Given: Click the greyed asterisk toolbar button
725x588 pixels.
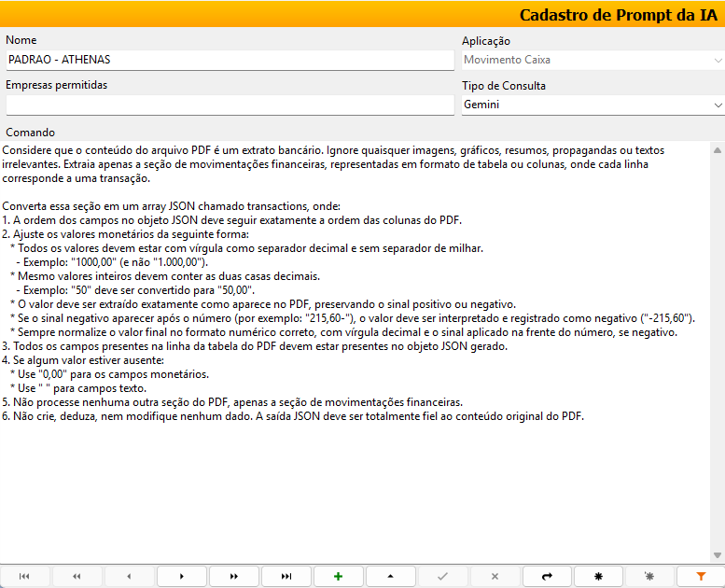Looking at the screenshot, I should (x=650, y=577).
